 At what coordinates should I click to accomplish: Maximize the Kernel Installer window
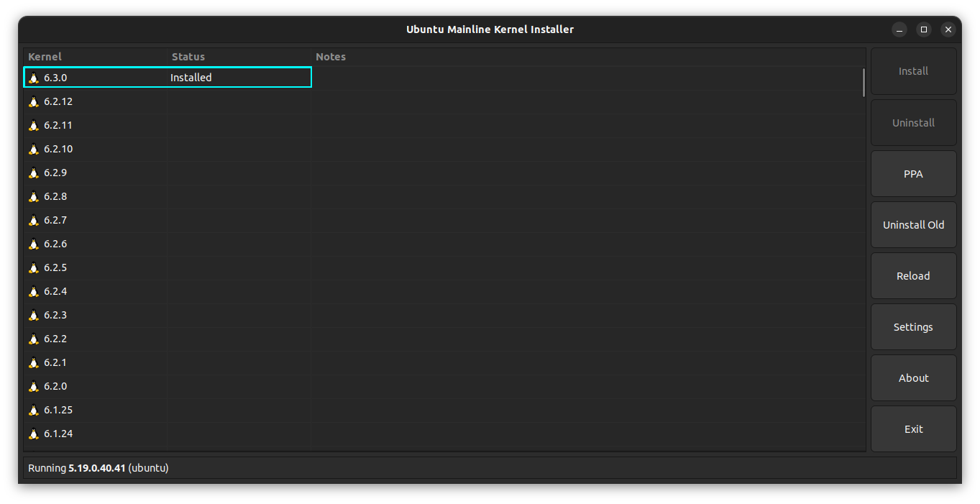click(x=924, y=29)
